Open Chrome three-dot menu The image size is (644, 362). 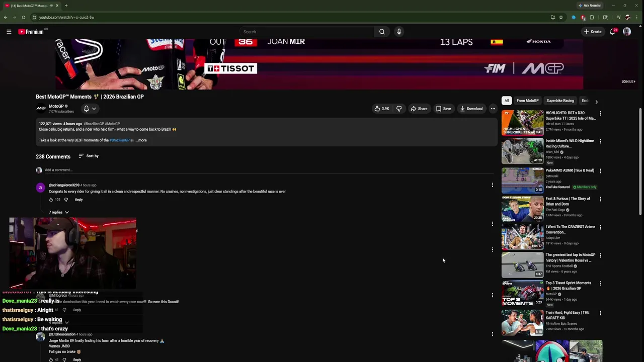636,17
